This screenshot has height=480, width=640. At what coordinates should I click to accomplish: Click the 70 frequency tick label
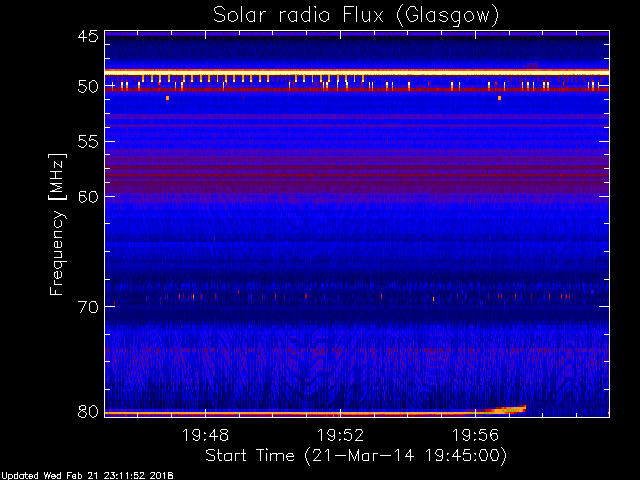coord(88,307)
